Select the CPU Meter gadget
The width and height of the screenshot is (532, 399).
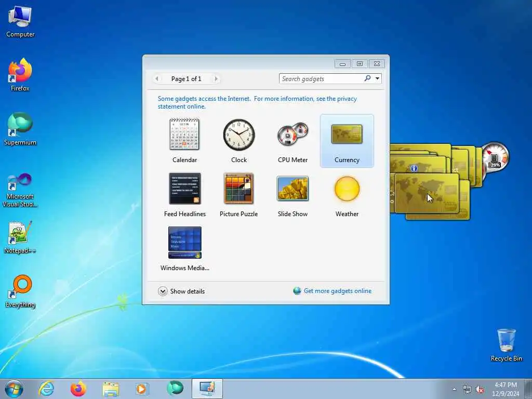(292, 140)
